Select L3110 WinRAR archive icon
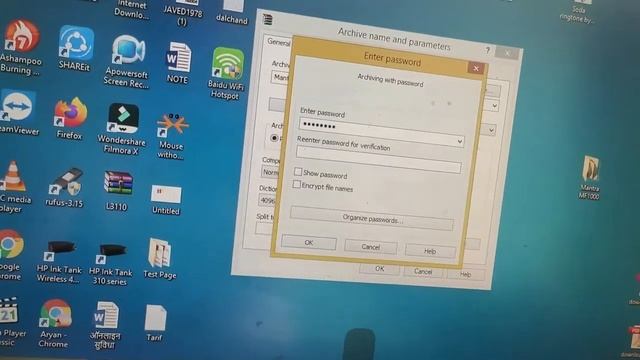 118,191
